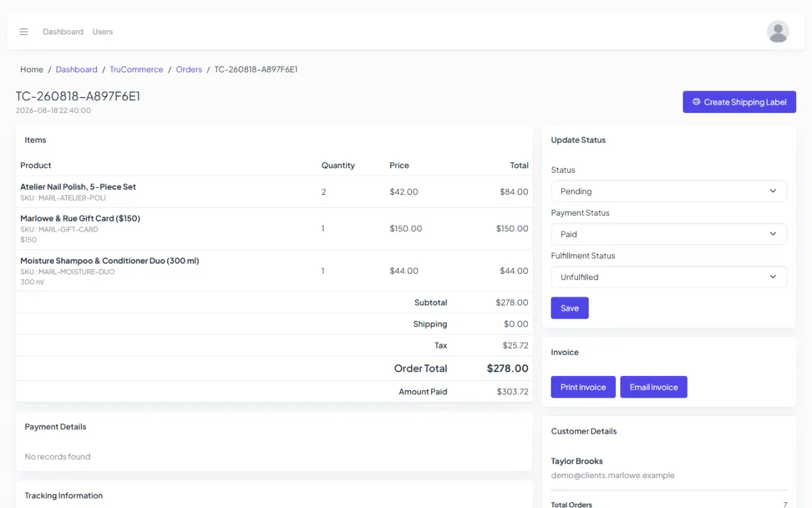Open the Status dropdown showing Pending
This screenshot has width=812, height=508.
point(669,191)
